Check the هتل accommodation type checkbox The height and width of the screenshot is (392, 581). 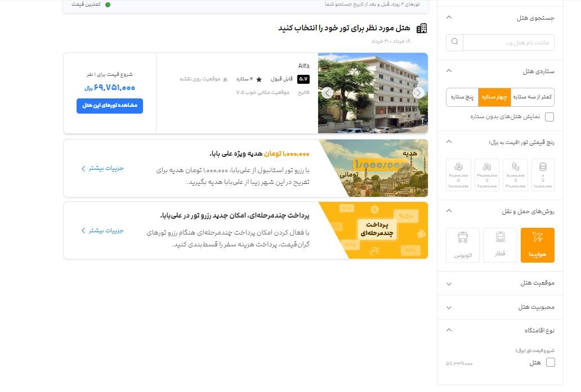coord(551,362)
